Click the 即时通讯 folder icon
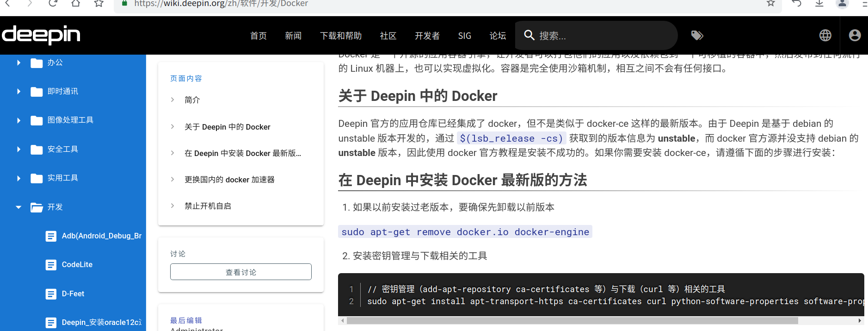The image size is (868, 331). (37, 92)
